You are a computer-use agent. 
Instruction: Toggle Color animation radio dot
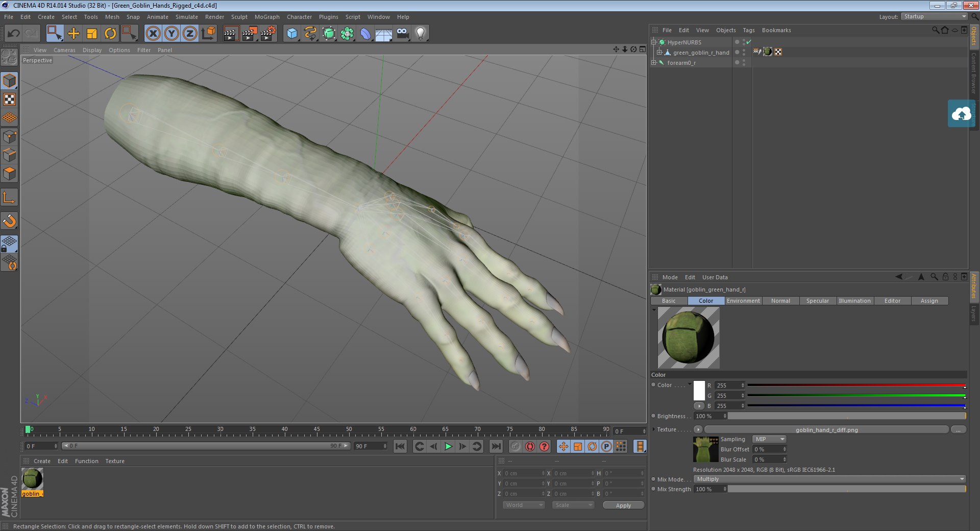[x=654, y=385]
